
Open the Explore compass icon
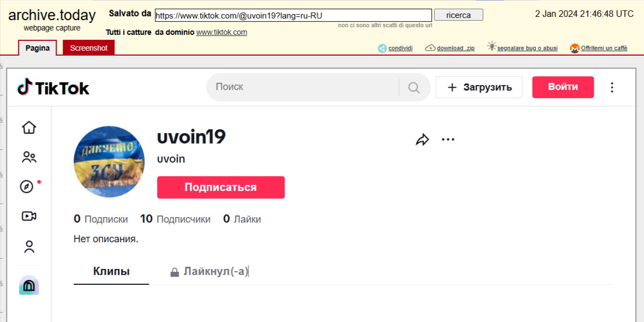coord(27,187)
